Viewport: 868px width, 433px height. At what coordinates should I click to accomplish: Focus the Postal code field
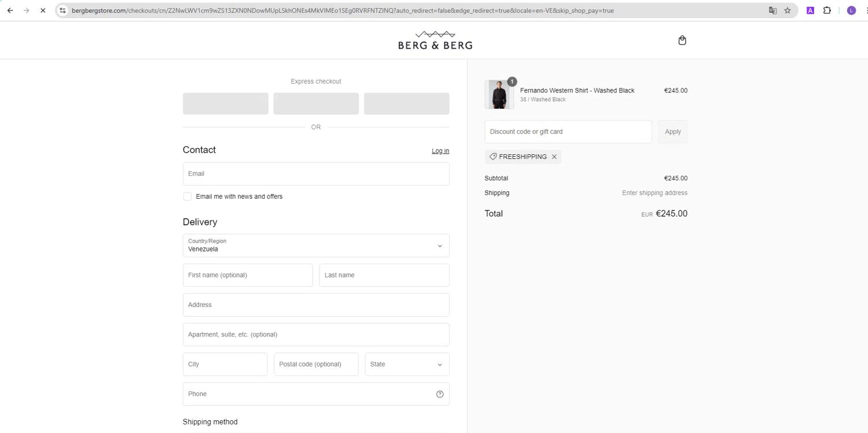click(316, 364)
